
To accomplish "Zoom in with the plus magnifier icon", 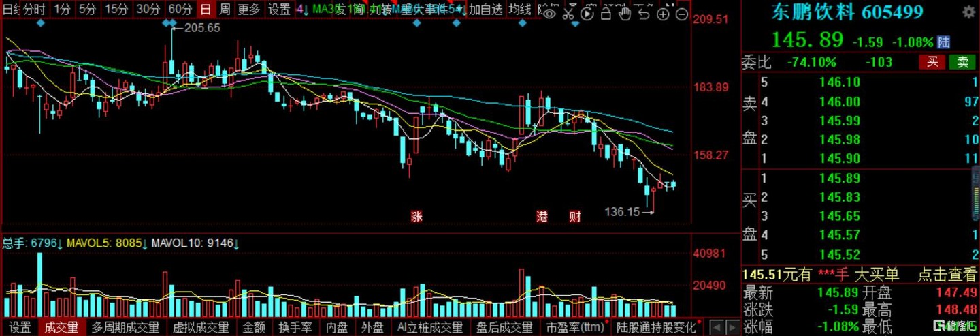I will (x=663, y=14).
